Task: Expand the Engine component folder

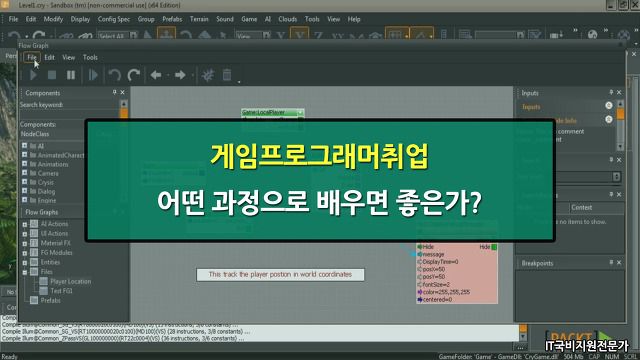Action: click(24, 200)
